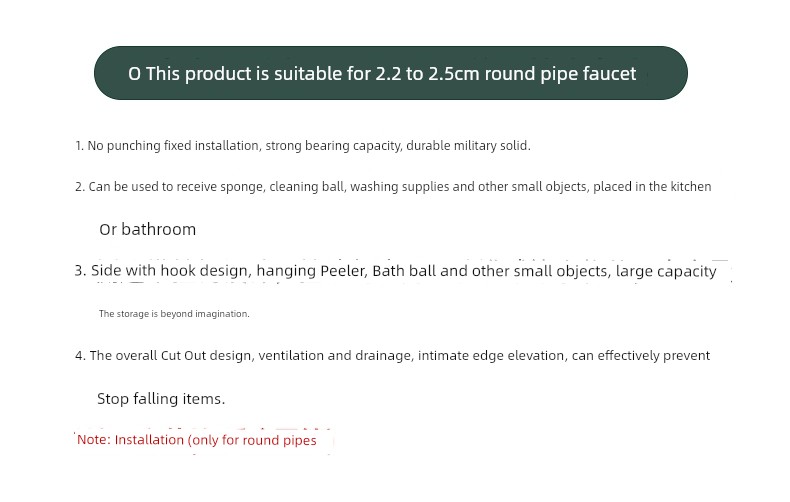Select "No punching fixed installation" text
Image resolution: width=790 pixels, height=502 pixels.
[174, 146]
